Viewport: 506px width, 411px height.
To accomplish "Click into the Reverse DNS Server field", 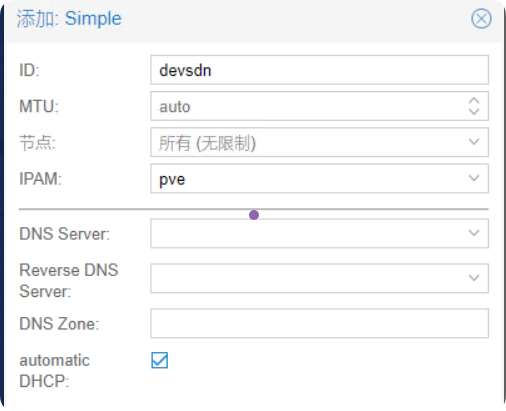I will coord(319,278).
